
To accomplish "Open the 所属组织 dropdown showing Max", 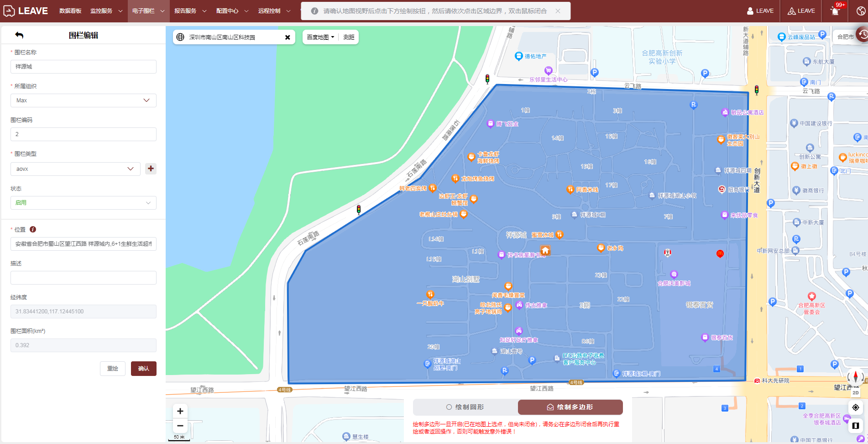I will (84, 100).
